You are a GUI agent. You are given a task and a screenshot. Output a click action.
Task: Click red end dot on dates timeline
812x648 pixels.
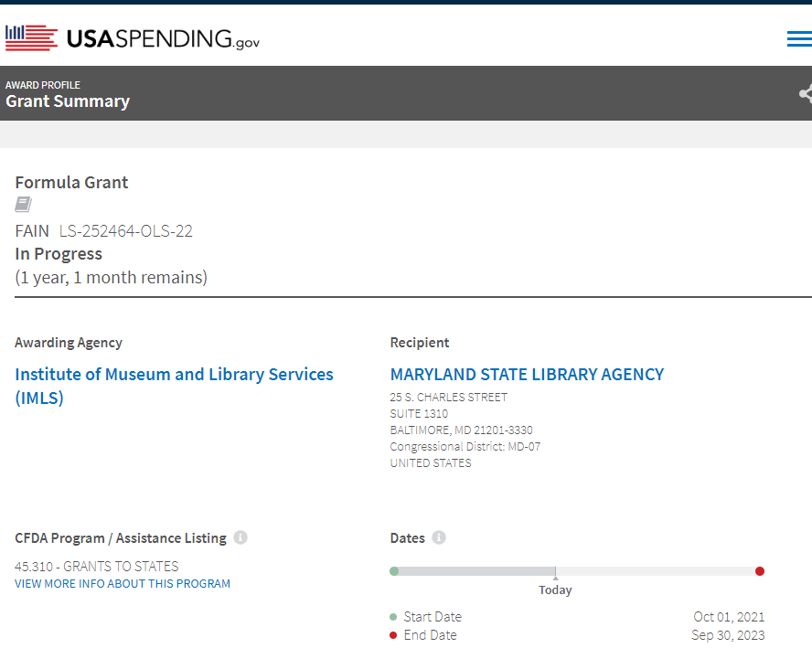(x=760, y=571)
